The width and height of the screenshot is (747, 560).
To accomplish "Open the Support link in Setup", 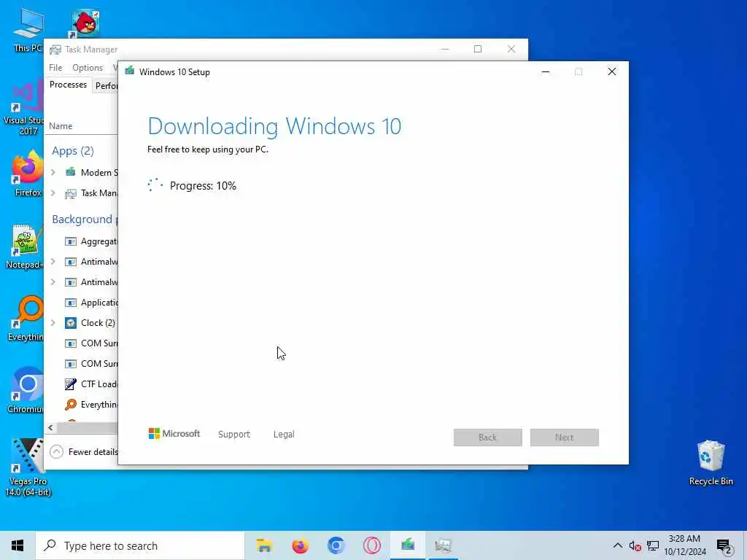I will pyautogui.click(x=234, y=435).
